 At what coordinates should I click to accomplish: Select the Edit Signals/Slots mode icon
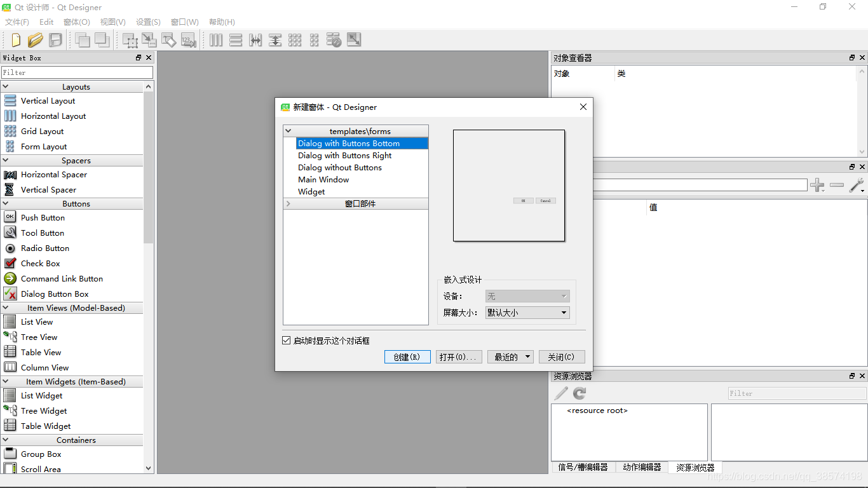[149, 40]
